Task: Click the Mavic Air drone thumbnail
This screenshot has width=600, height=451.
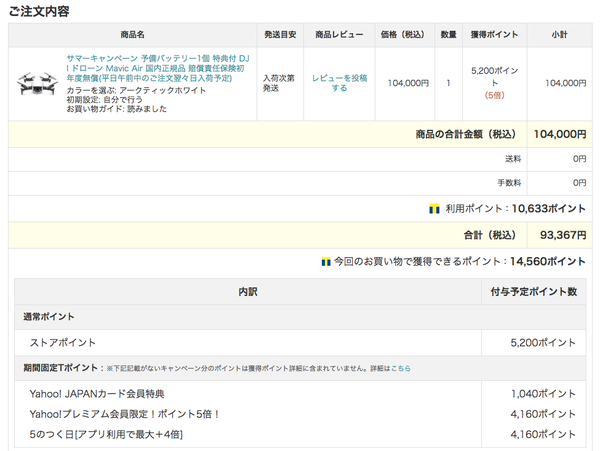Action: pos(37,83)
